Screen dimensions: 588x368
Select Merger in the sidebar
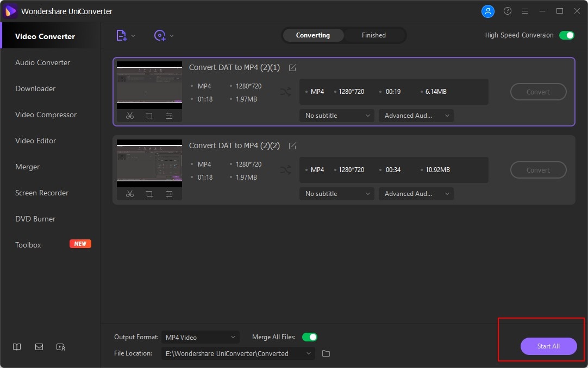point(50,167)
